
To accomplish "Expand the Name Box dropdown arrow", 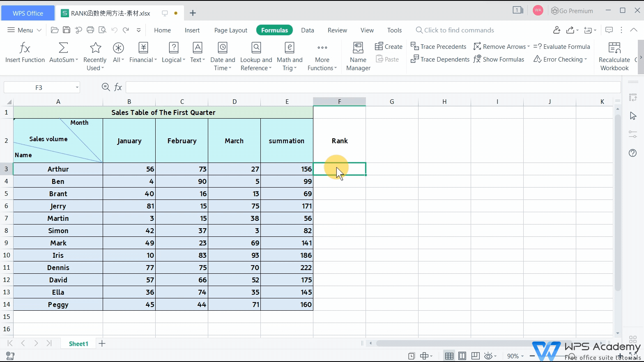I will pyautogui.click(x=77, y=87).
